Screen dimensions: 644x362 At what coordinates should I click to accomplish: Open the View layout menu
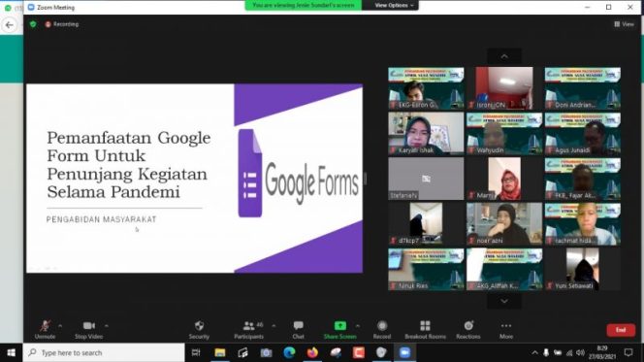pos(624,24)
